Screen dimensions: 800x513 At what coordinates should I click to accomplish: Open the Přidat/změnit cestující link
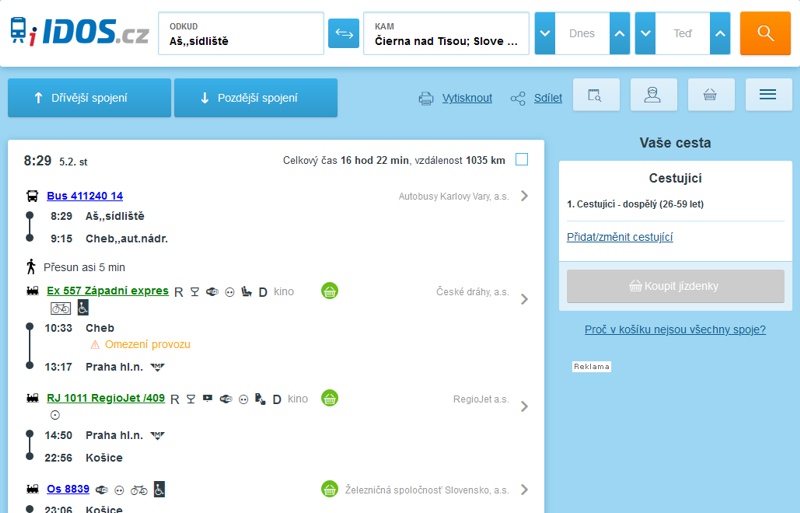[619, 237]
